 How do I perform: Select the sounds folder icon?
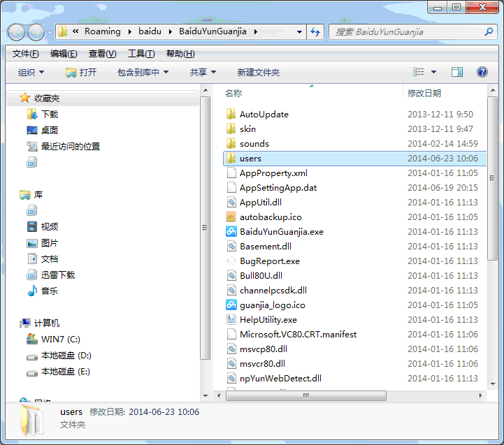(x=231, y=144)
